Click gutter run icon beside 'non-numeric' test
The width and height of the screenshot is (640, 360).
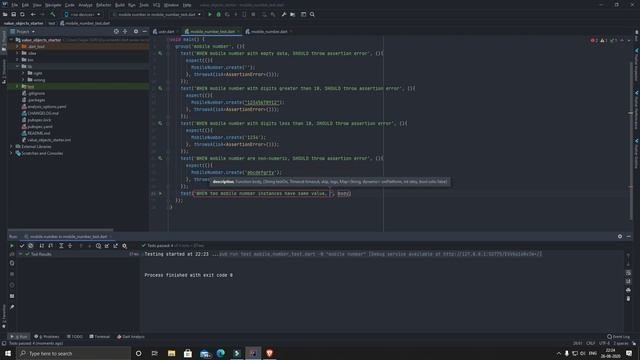[160, 158]
